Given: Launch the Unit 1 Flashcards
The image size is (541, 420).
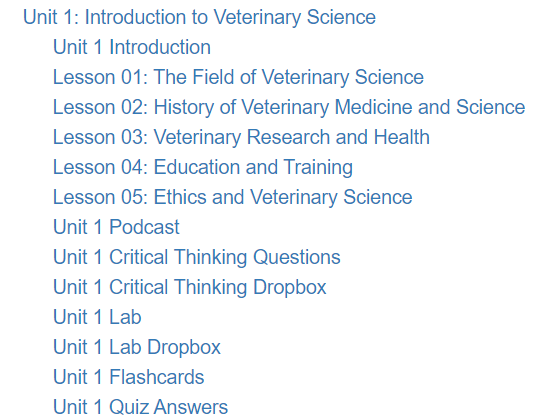Looking at the screenshot, I should (x=129, y=377).
